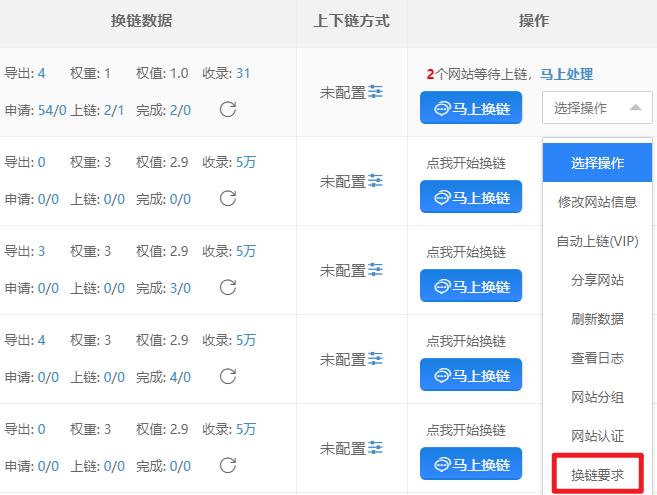Select 修改网站信息 from the dropdown menu
This screenshot has width=657, height=495.
point(597,202)
